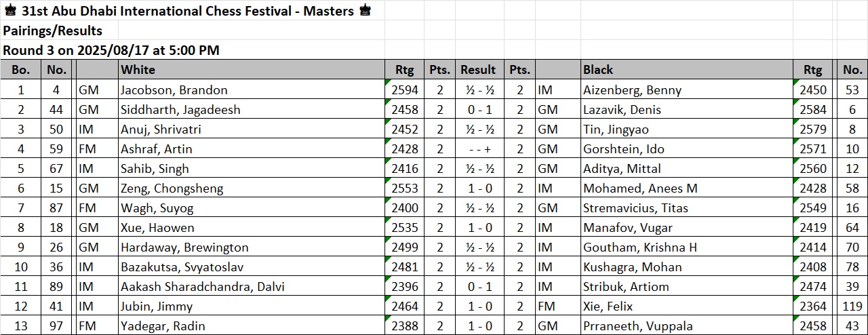Select the Round 3 date cell

pyautogui.click(x=111, y=50)
